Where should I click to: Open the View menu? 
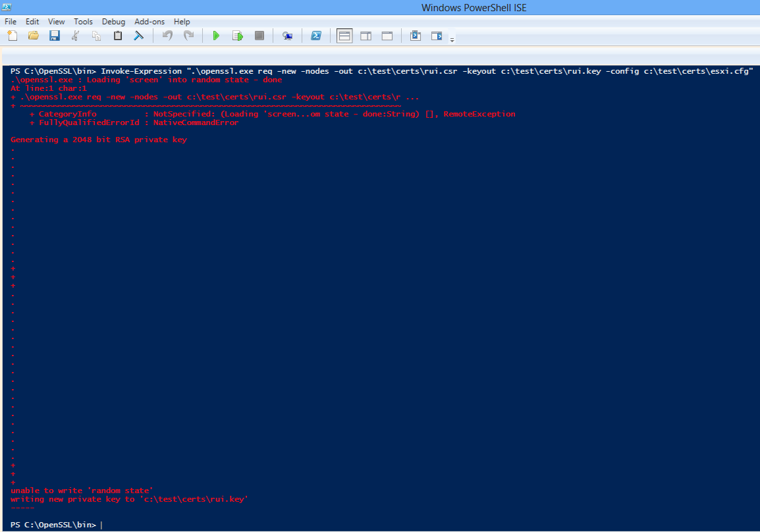[56, 22]
